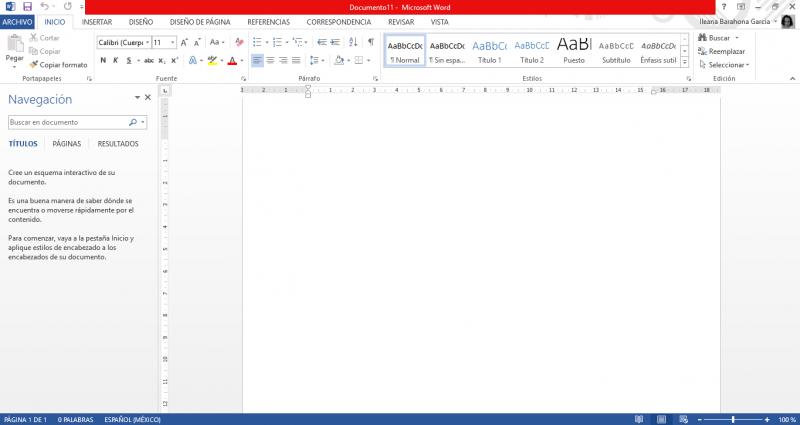Open the font name dropdown
Image resolution: width=800 pixels, height=425 pixels.
[148, 42]
